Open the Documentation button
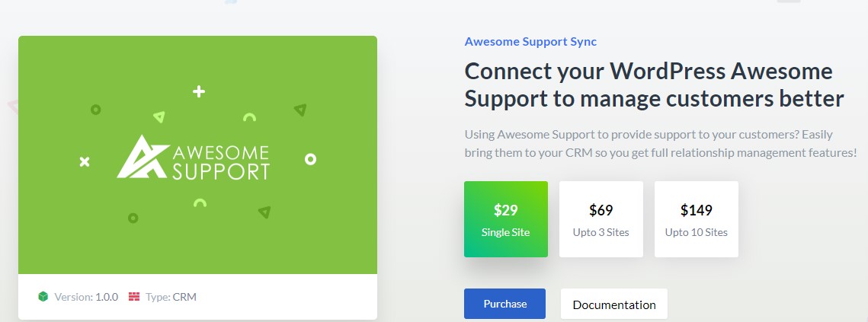The width and height of the screenshot is (868, 322). click(614, 304)
